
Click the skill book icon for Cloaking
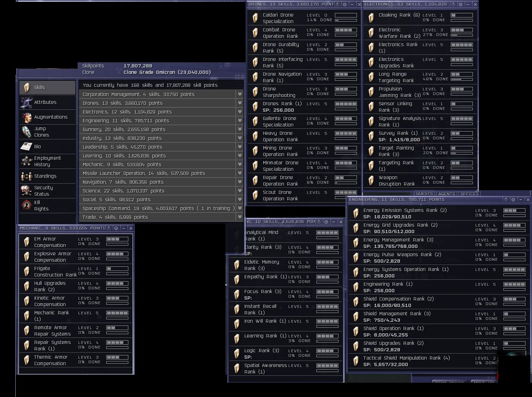(x=371, y=18)
